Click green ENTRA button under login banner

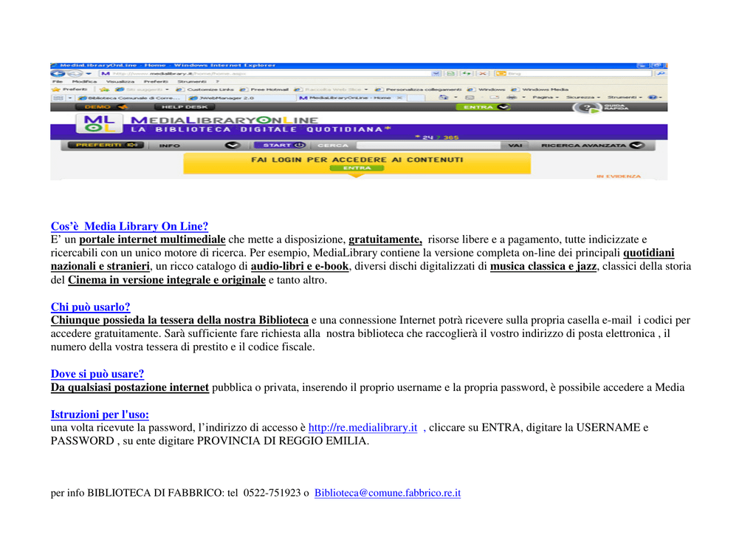pyautogui.click(x=357, y=168)
